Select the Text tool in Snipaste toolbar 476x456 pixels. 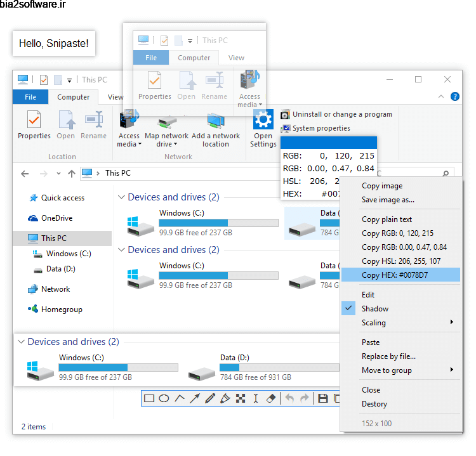pos(256,398)
